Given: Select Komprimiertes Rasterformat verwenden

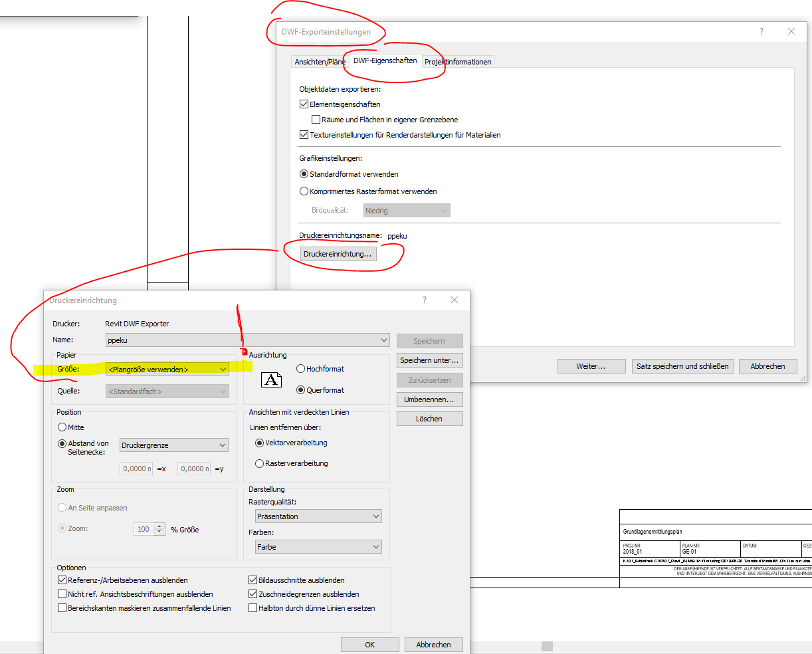Looking at the screenshot, I should [304, 191].
